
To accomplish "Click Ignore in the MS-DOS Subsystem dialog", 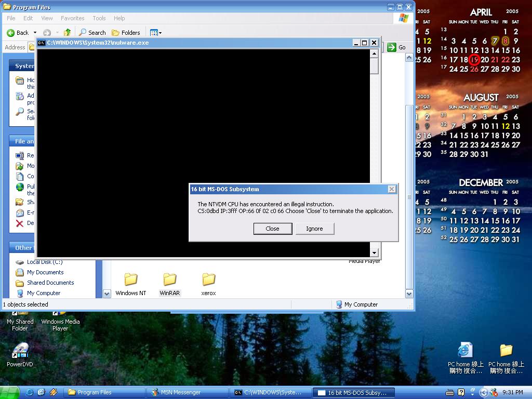I will [x=314, y=229].
